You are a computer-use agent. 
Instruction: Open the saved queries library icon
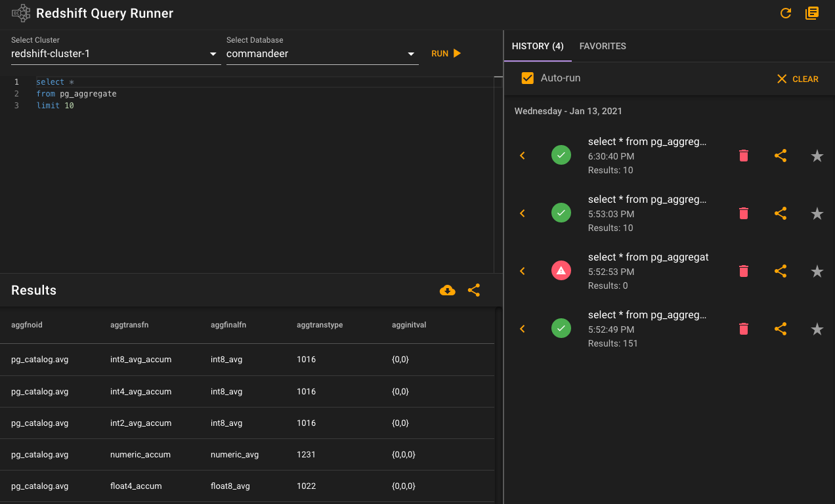click(812, 13)
